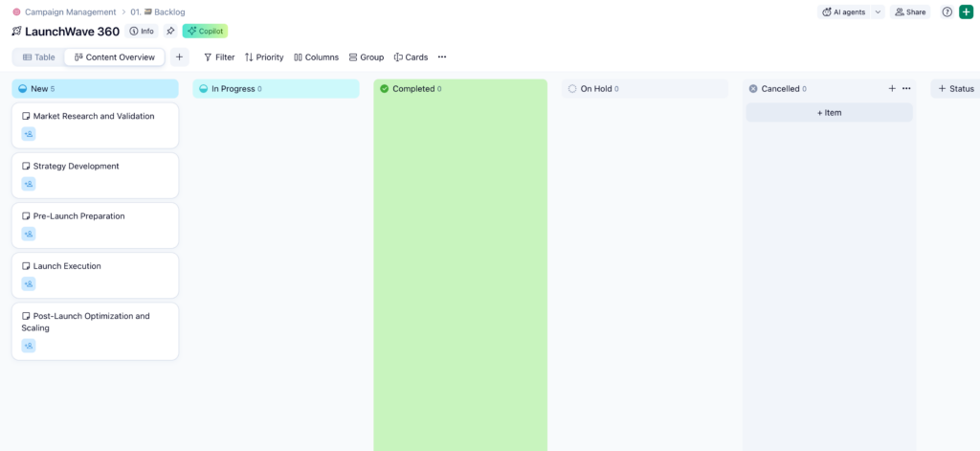The width and height of the screenshot is (980, 451).
Task: Open the Priority sort dropdown
Action: (264, 57)
